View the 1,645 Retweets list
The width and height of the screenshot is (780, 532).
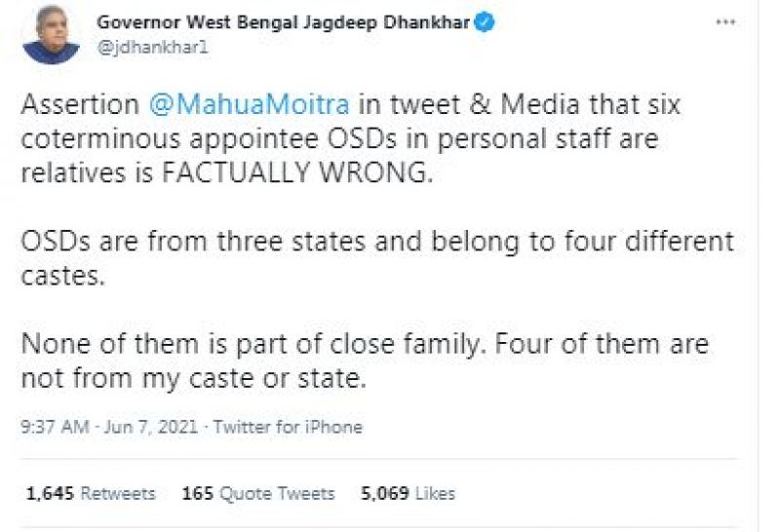coord(91,493)
